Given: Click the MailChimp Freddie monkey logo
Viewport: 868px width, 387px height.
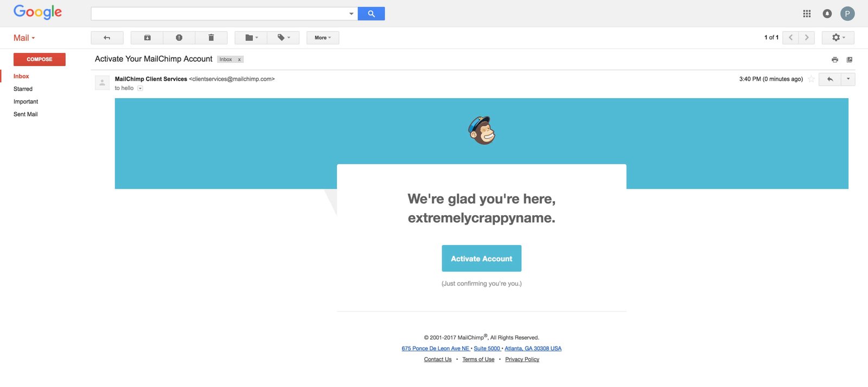Looking at the screenshot, I should [482, 130].
